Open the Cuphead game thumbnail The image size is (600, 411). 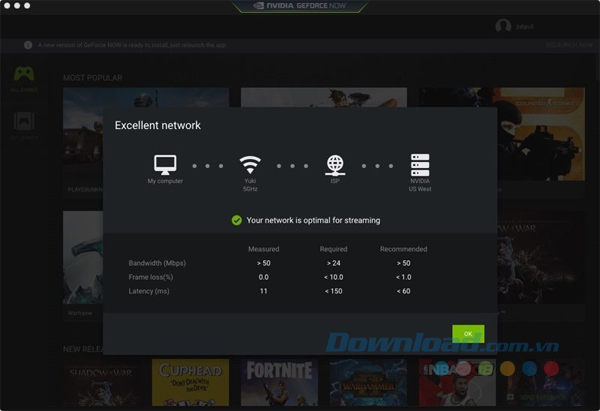coord(190,382)
